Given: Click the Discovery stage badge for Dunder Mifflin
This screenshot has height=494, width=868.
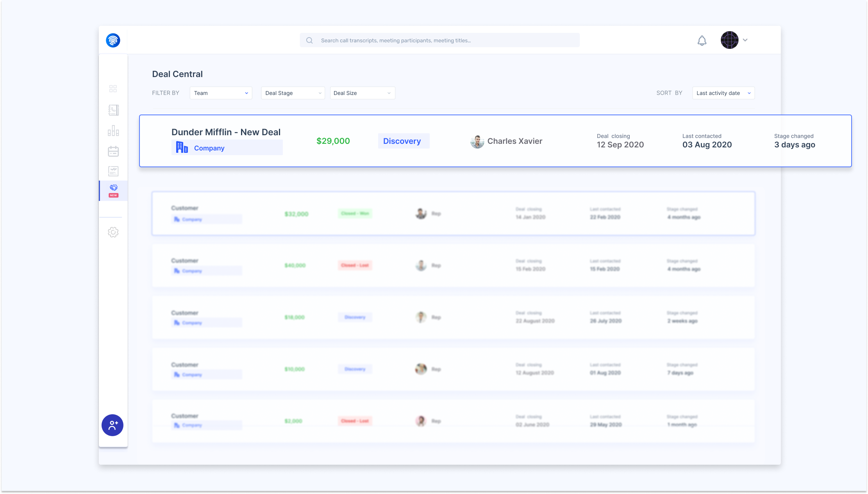Looking at the screenshot, I should pos(404,141).
